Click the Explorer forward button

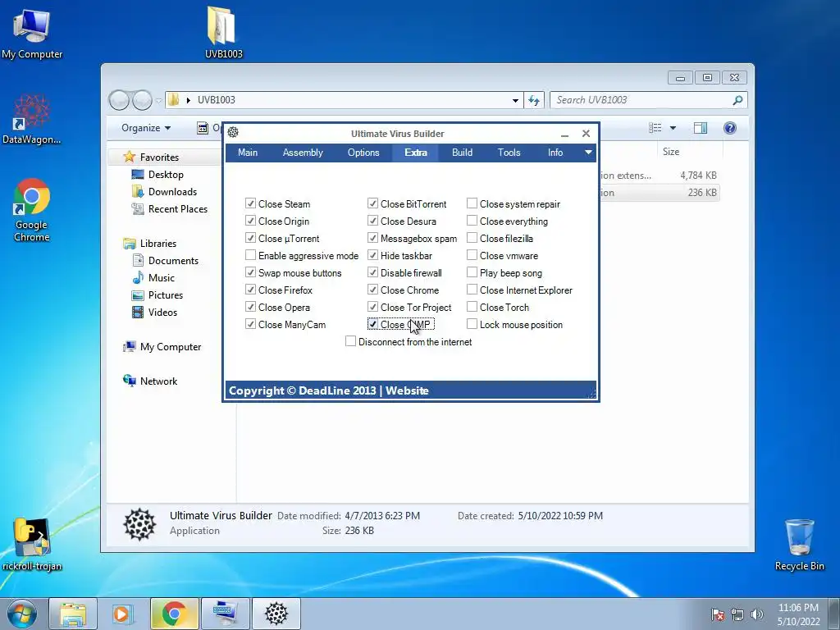coord(142,99)
